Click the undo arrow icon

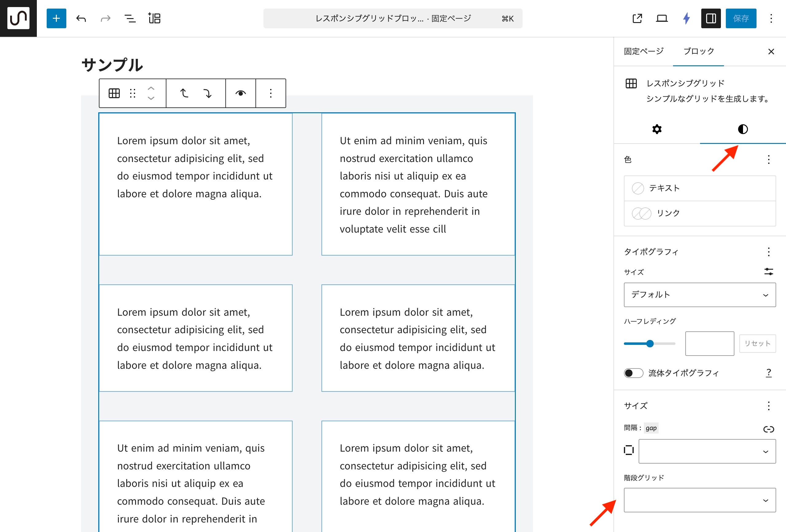(x=81, y=18)
